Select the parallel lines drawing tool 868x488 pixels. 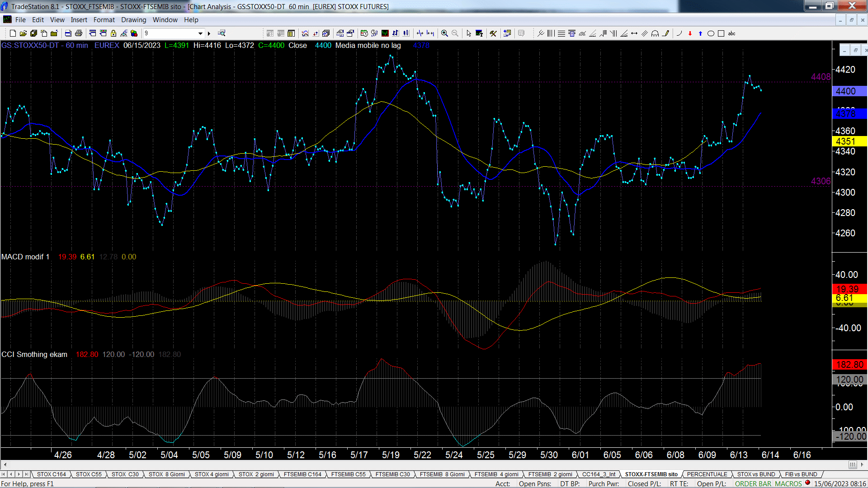point(645,33)
